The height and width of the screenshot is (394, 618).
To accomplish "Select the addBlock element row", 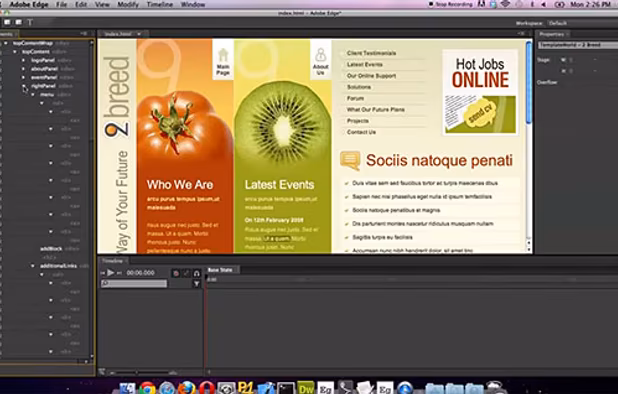I will click(47, 249).
